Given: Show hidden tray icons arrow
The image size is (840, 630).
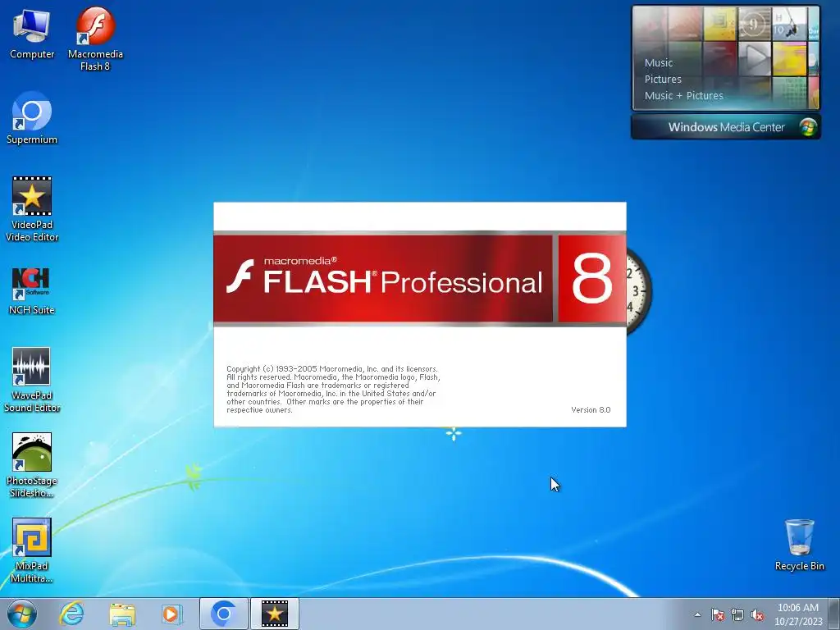Looking at the screenshot, I should [x=697, y=614].
